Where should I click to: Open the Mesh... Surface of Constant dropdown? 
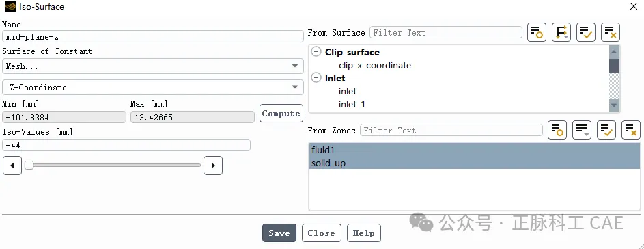point(153,66)
